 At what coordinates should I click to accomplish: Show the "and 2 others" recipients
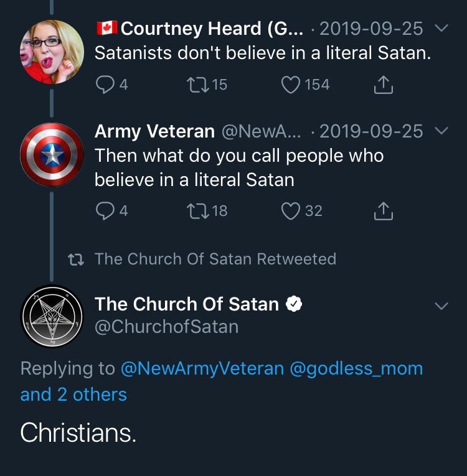tap(73, 394)
